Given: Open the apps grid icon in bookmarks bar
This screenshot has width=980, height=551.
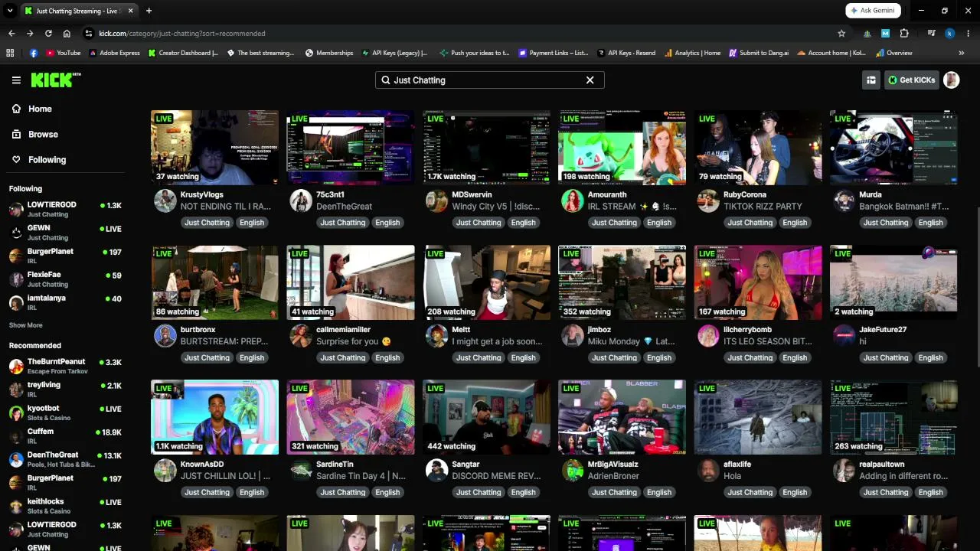Looking at the screenshot, I should tap(10, 53).
